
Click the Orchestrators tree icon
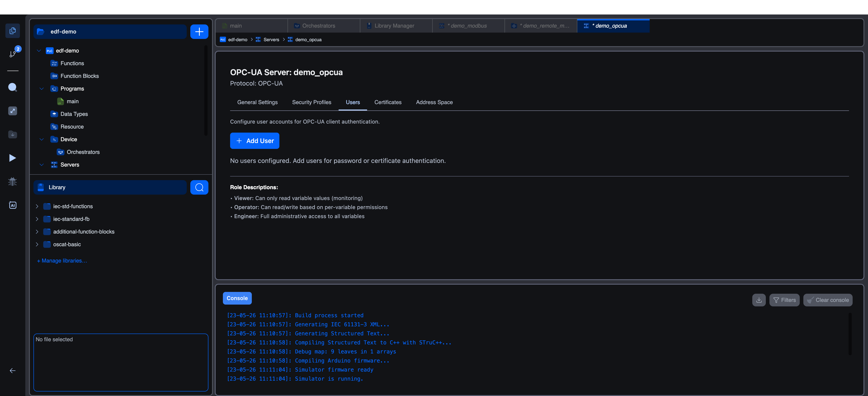(x=60, y=152)
